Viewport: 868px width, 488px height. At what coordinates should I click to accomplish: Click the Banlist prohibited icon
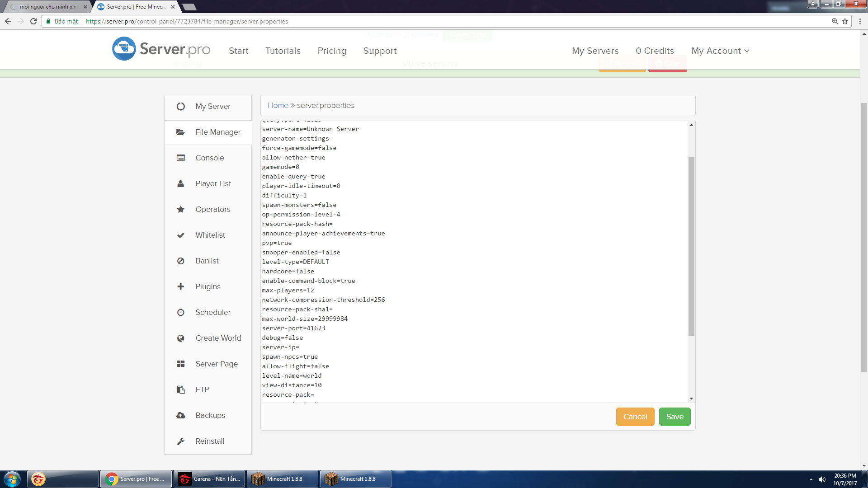point(181,261)
